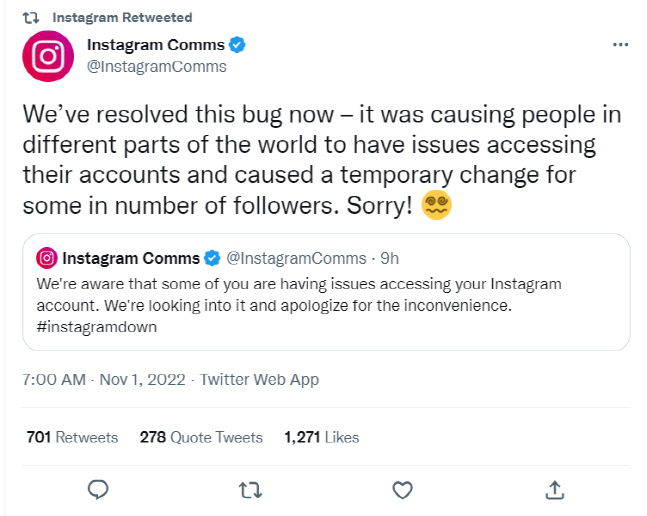Click the verified badge in the quoted tweet
647x516 pixels.
pyautogui.click(x=212, y=259)
